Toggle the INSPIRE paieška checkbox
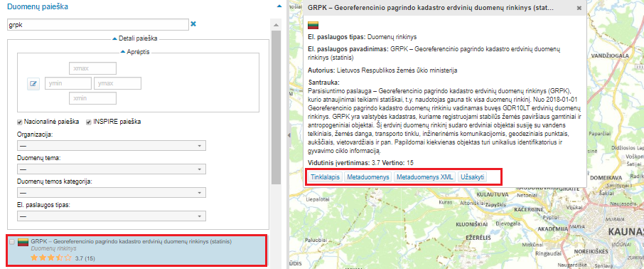 (x=88, y=122)
